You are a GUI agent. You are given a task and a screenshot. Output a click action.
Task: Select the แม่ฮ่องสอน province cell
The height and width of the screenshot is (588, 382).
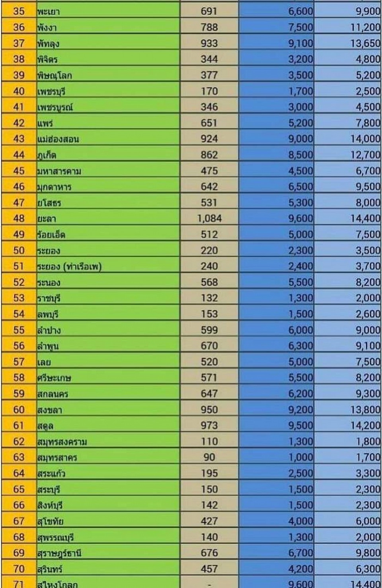(108, 139)
